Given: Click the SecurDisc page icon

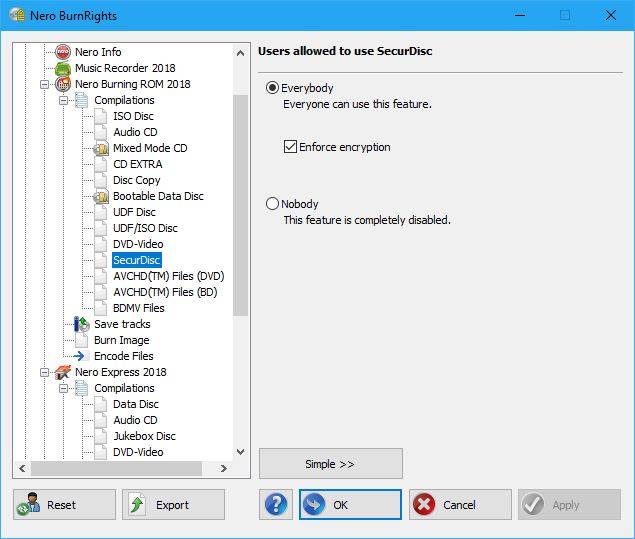Looking at the screenshot, I should [101, 260].
